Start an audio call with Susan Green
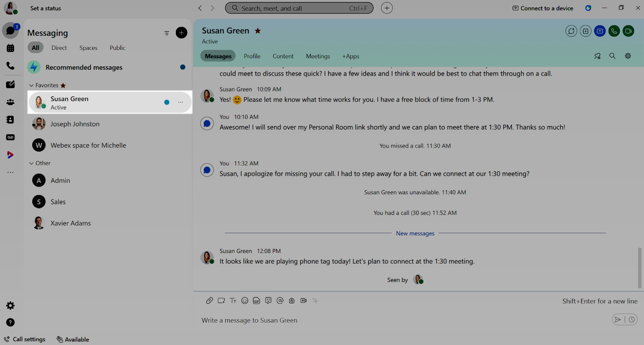 (614, 31)
